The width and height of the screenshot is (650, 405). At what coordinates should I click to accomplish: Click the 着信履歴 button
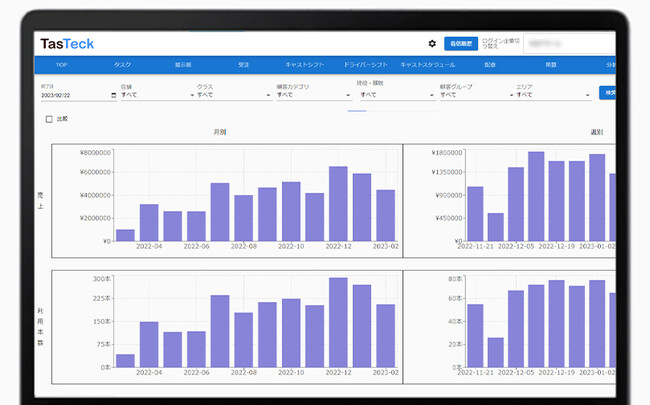click(460, 44)
